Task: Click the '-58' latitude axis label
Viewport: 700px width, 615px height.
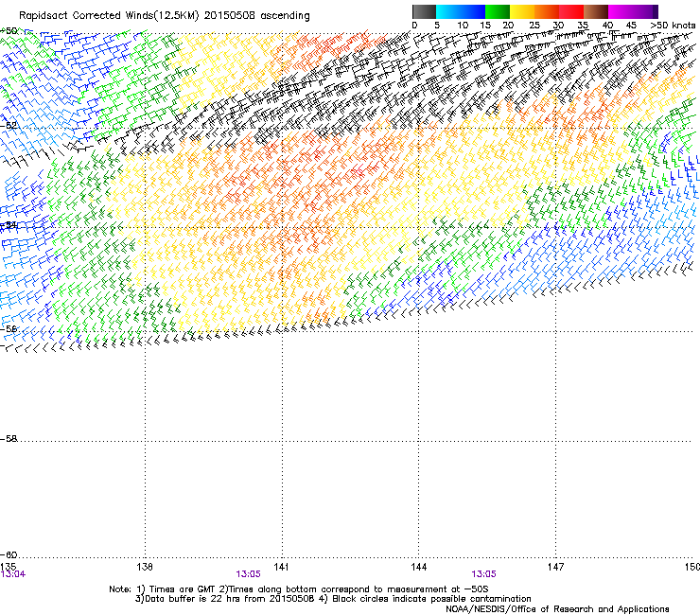Action: tap(9, 439)
